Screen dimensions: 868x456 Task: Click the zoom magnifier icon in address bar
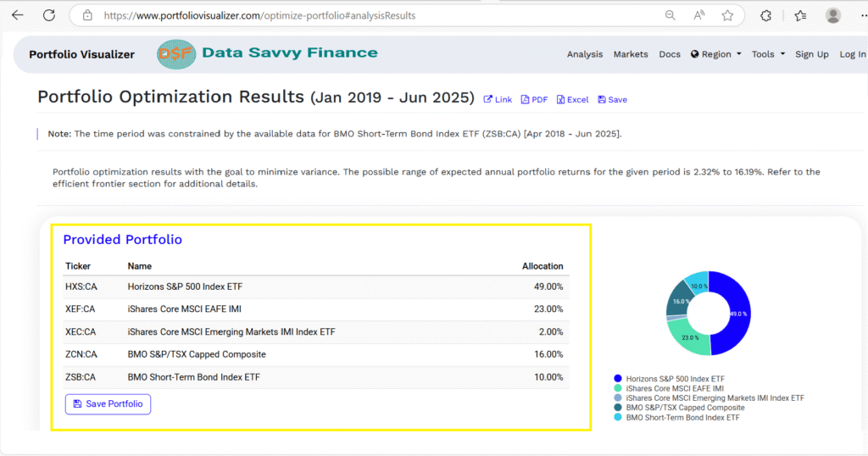(670, 15)
